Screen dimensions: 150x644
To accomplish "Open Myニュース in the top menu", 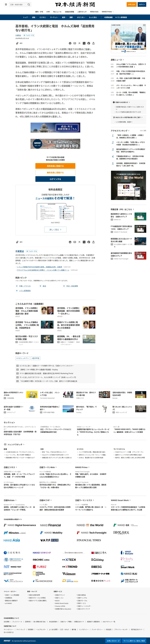I will (x=57, y=12).
